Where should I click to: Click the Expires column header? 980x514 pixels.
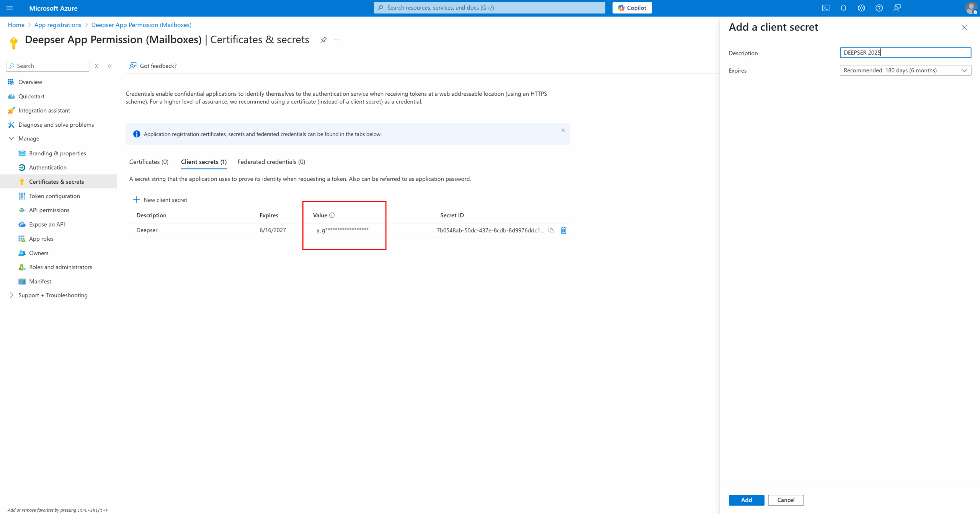point(269,215)
